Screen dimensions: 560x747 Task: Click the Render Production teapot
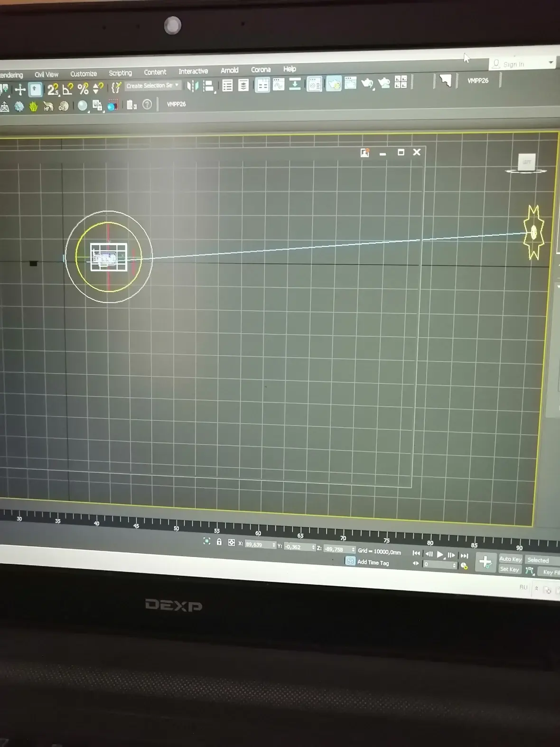[367, 83]
